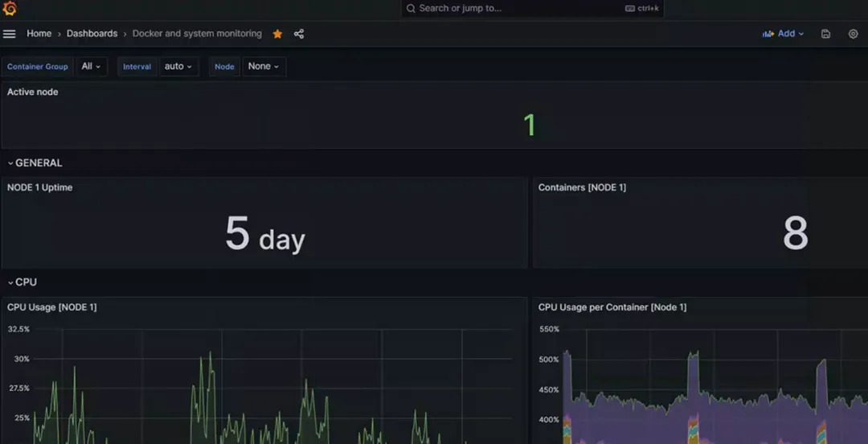Click CPU Usage per Container panel title

coord(612,307)
